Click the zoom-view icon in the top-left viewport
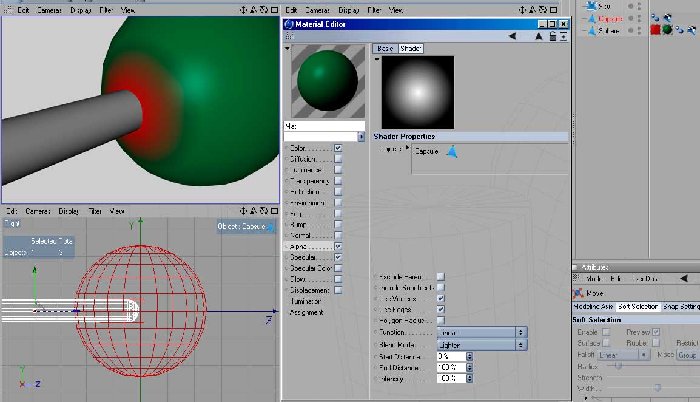The height and width of the screenshot is (402, 700). click(253, 9)
